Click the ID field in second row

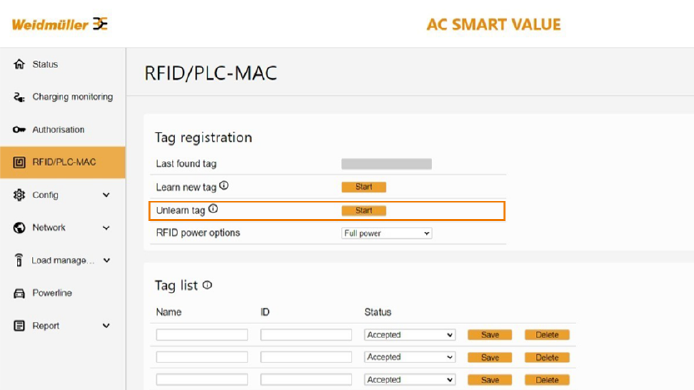(306, 357)
